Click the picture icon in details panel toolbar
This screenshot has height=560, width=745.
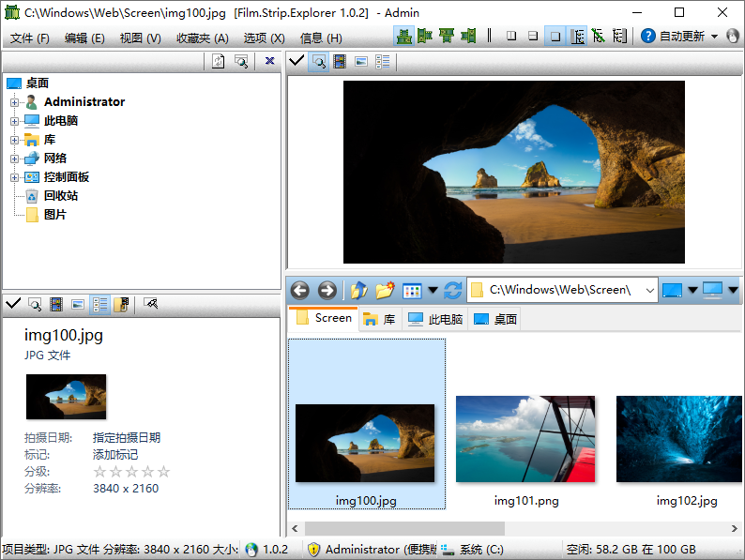78,304
